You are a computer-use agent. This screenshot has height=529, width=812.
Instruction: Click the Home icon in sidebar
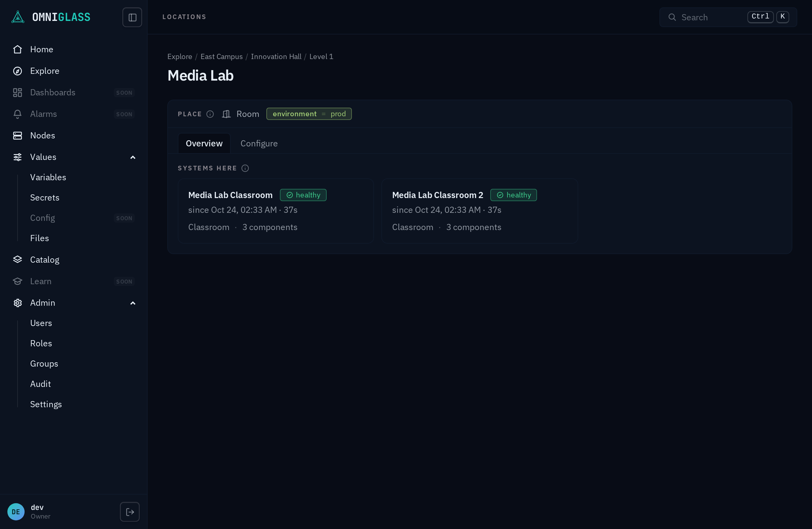[x=18, y=50]
